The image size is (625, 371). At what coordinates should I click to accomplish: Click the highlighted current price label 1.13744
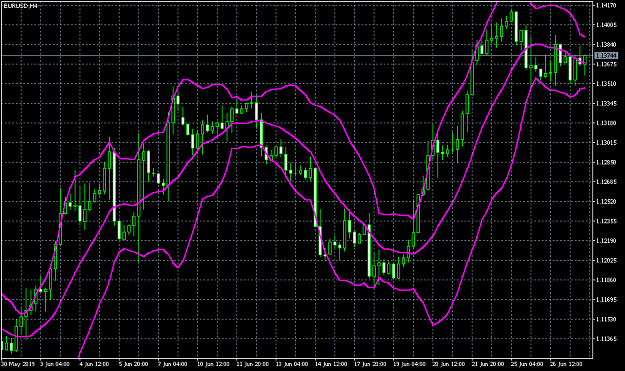pos(605,56)
